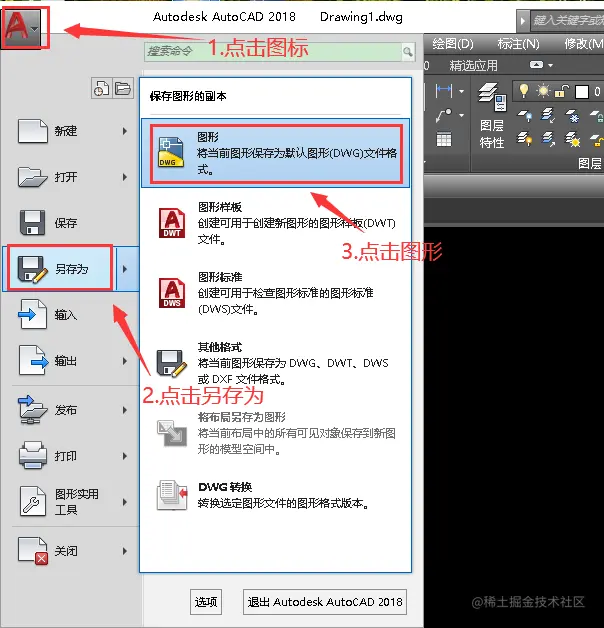
Task: Expand the 另存为 submenu arrow
Action: [x=125, y=269]
